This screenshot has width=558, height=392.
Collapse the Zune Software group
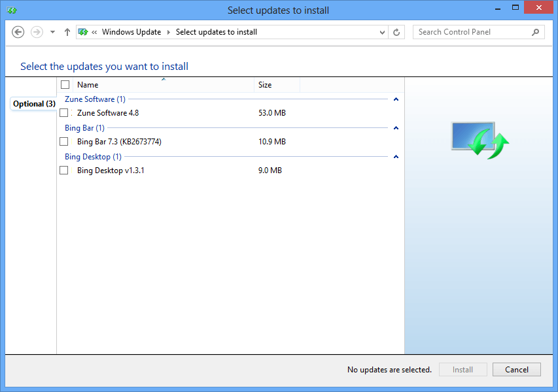coord(396,99)
